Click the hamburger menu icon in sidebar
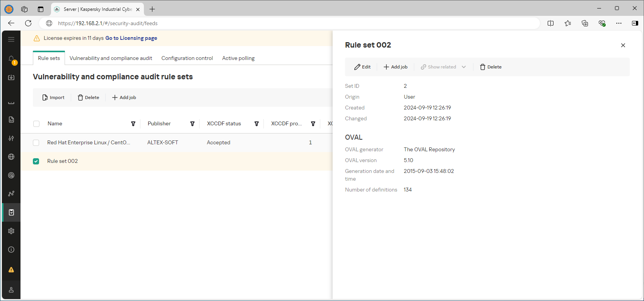644x301 pixels. click(11, 39)
